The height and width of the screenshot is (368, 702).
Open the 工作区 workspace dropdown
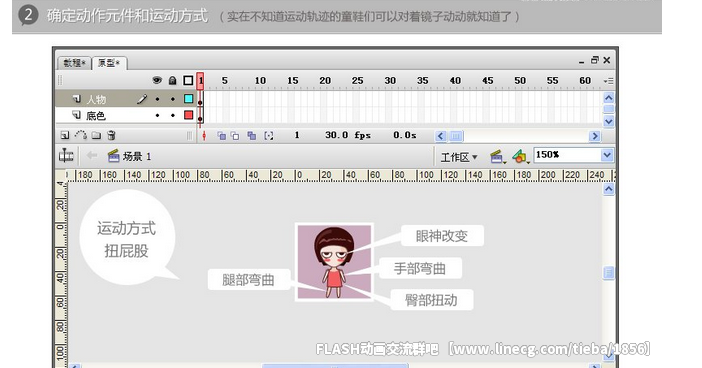point(459,157)
